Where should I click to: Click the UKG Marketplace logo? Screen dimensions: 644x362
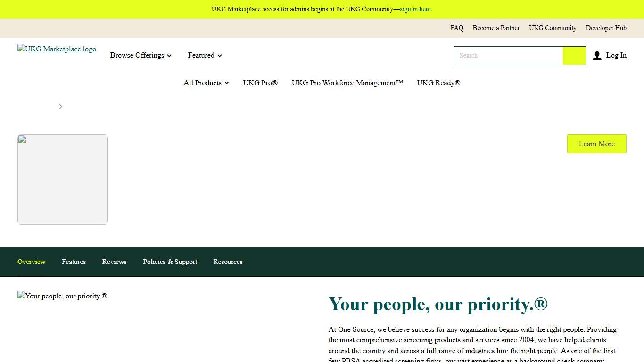pos(57,49)
